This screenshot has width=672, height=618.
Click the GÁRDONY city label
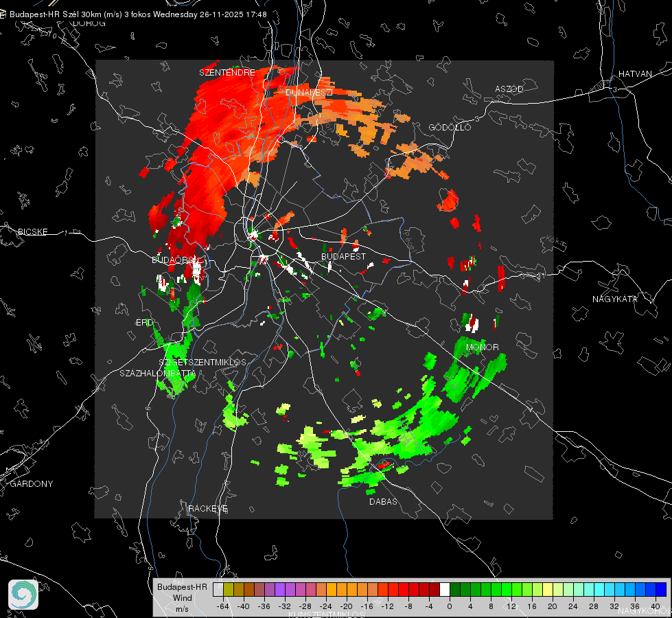click(32, 484)
